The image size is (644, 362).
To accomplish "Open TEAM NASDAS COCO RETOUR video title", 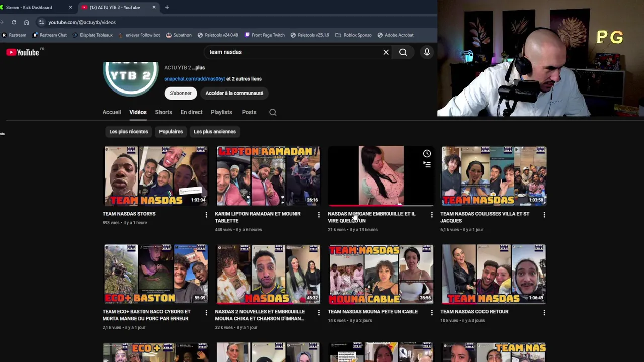I will [x=474, y=312].
